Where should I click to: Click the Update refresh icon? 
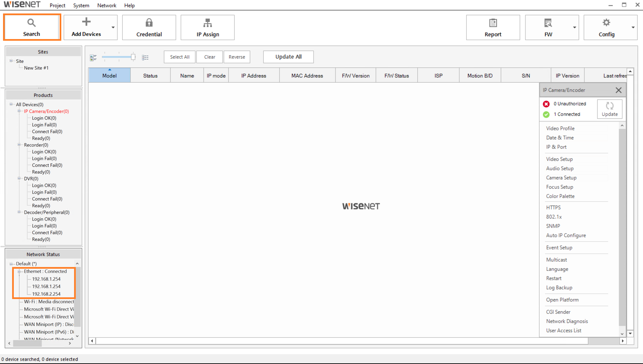pyautogui.click(x=610, y=109)
